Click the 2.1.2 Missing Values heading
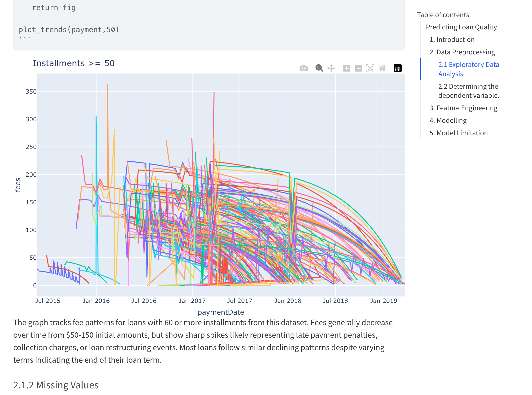The image size is (532, 395). (x=56, y=385)
